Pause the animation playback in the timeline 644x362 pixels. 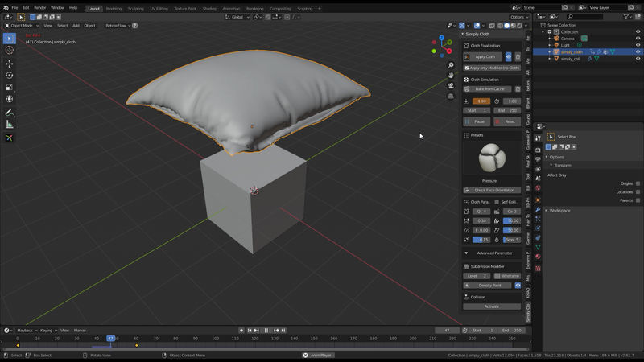pyautogui.click(x=266, y=331)
